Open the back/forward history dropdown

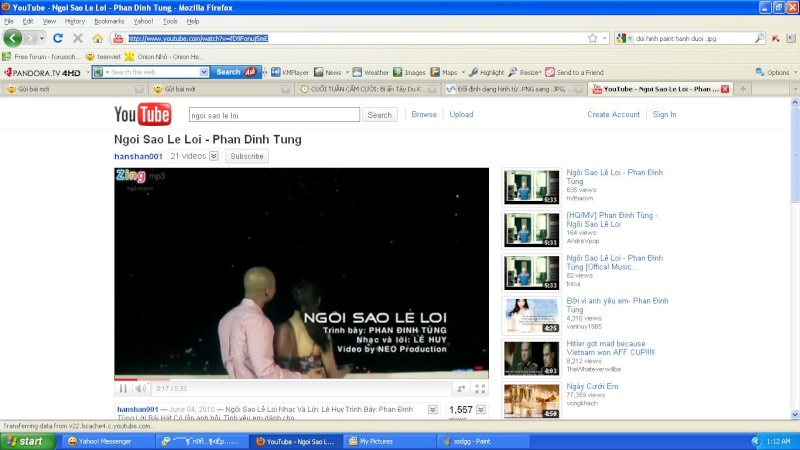point(42,38)
